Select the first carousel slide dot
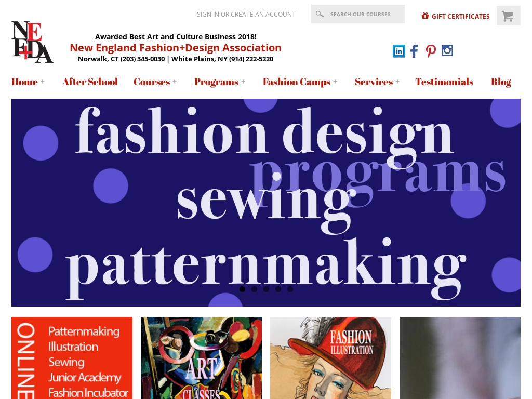The image size is (532, 399). pos(242,289)
